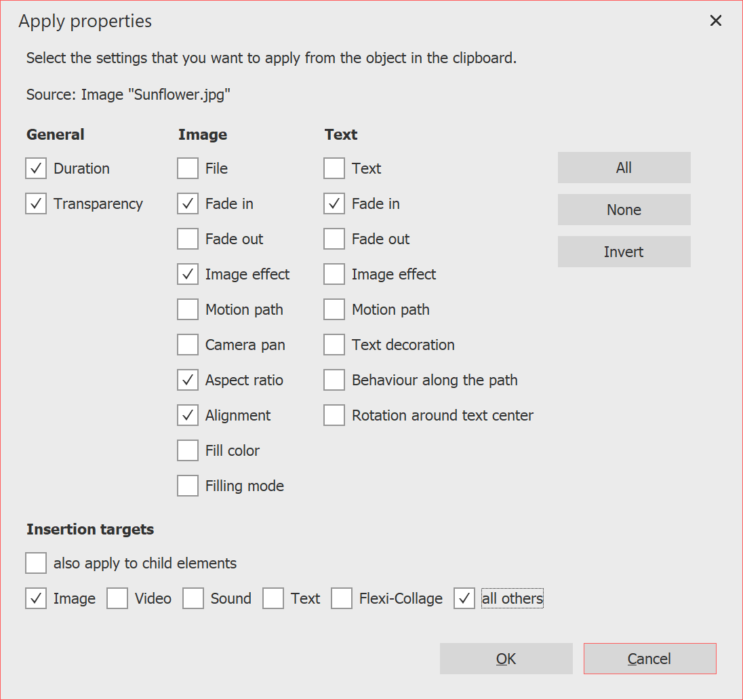
Task: Disable the Image effect setting under Image
Action: [x=188, y=274]
